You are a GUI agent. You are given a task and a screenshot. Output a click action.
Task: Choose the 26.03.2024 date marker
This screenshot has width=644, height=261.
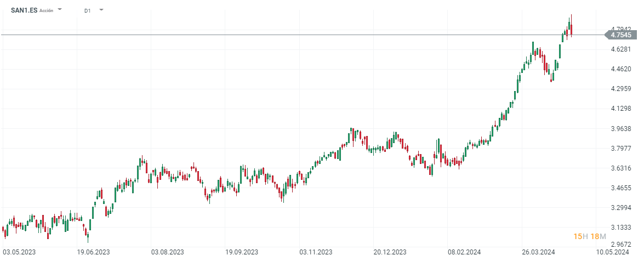point(538,252)
